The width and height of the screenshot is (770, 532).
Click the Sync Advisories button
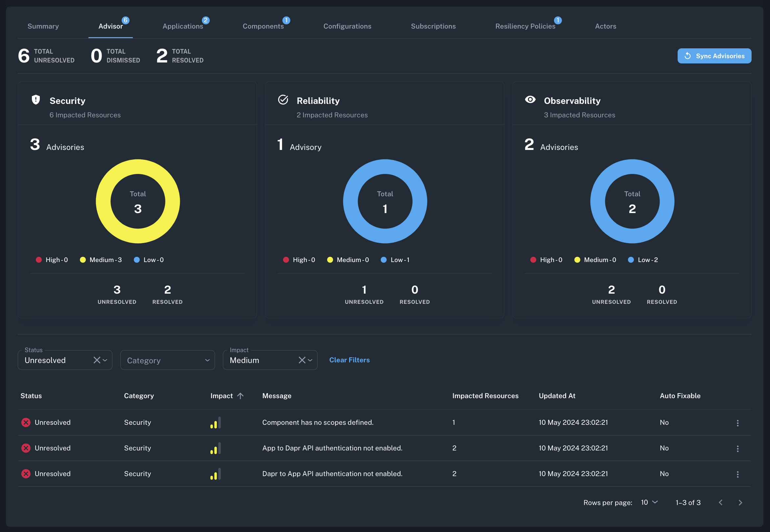[x=714, y=56]
